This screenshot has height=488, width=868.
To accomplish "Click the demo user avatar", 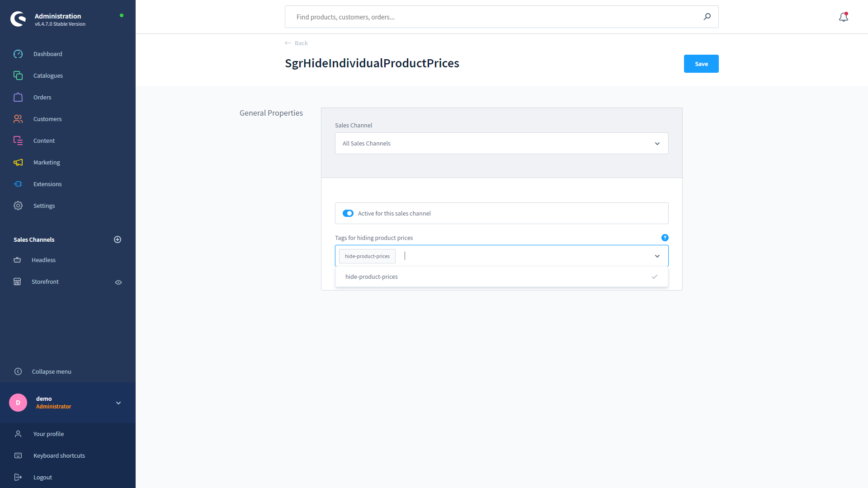I will [x=18, y=403].
